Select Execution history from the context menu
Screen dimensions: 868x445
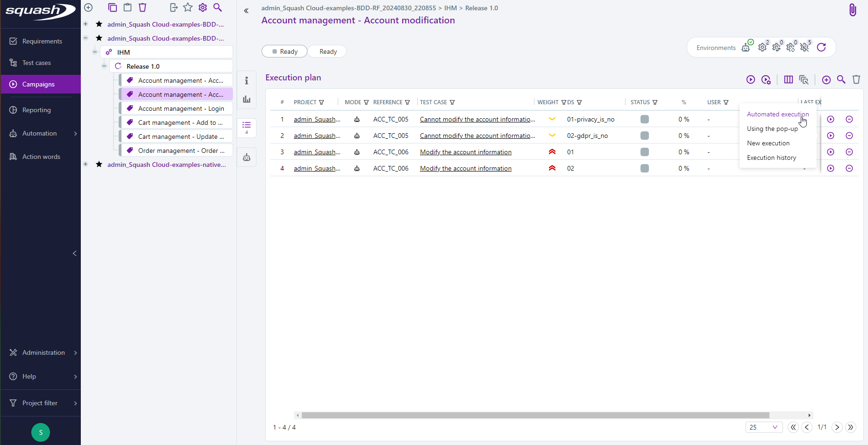(771, 158)
